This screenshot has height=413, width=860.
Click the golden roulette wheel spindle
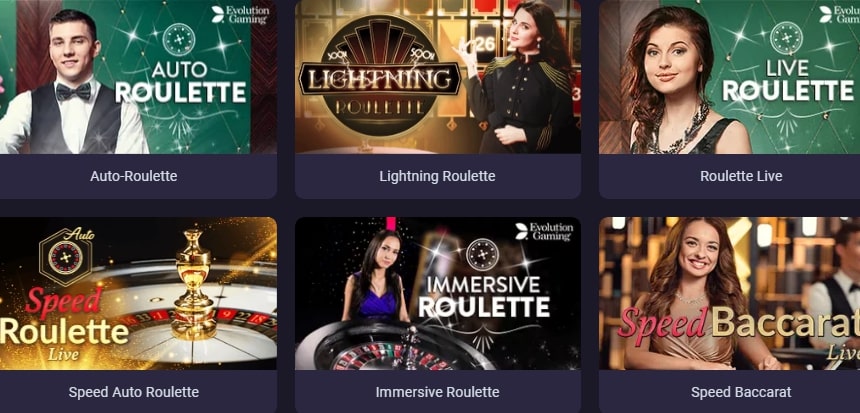click(194, 285)
